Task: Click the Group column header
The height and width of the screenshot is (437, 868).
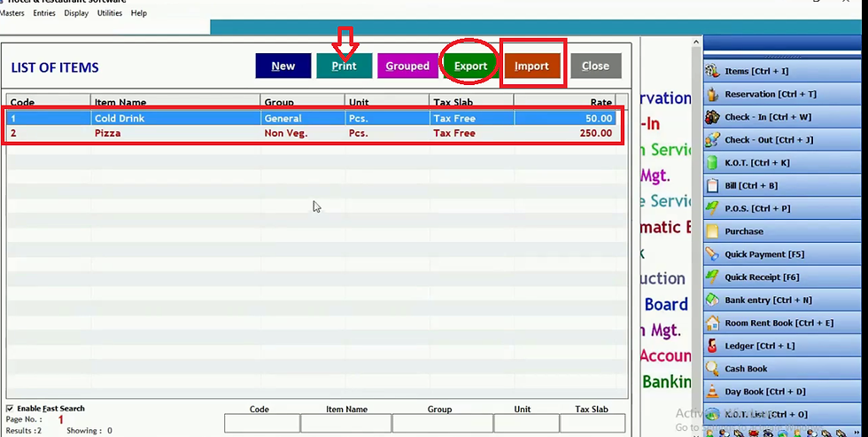Action: point(302,103)
